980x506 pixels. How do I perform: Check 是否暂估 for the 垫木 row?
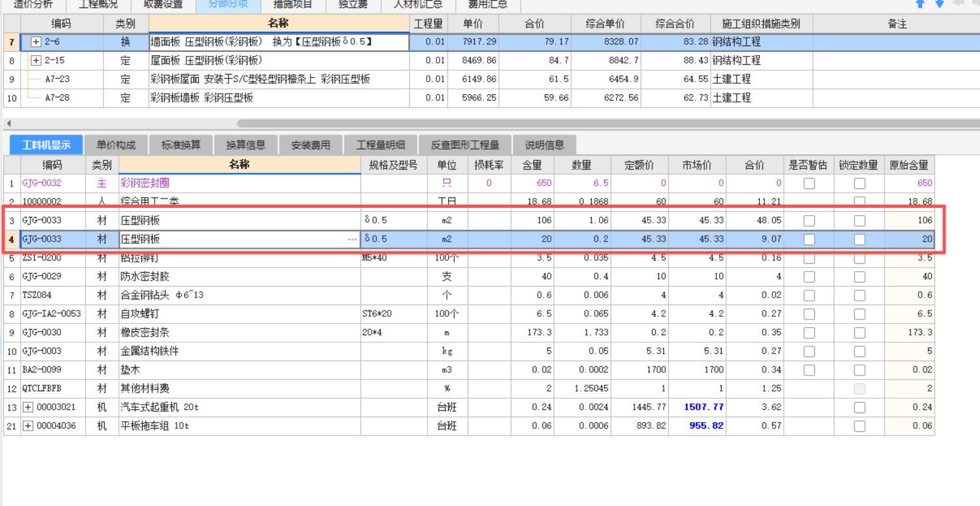click(810, 370)
